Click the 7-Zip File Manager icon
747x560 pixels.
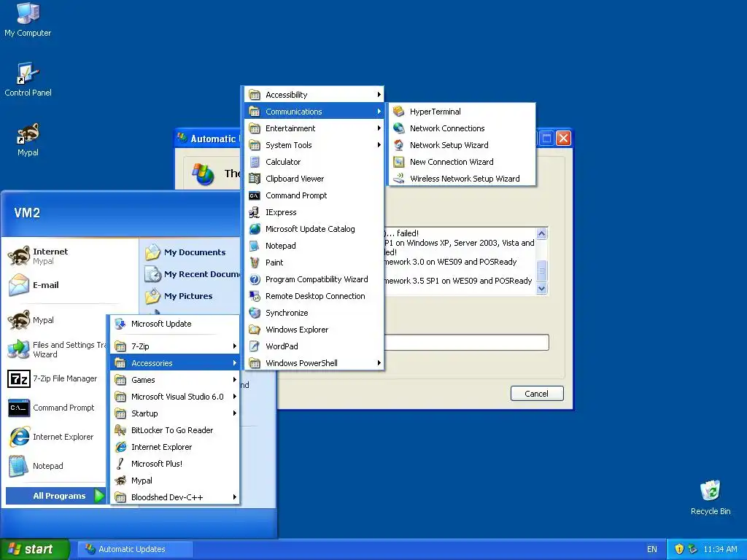[x=19, y=379]
